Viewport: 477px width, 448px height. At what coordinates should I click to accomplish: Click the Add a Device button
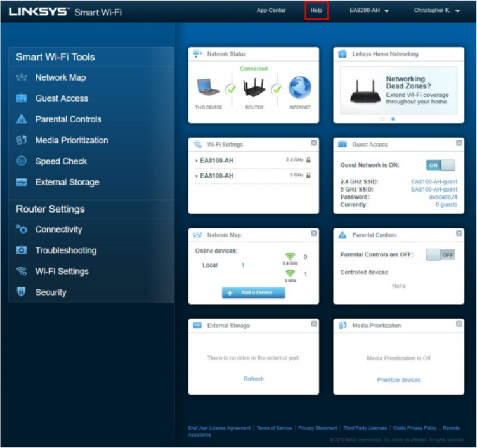tap(254, 293)
